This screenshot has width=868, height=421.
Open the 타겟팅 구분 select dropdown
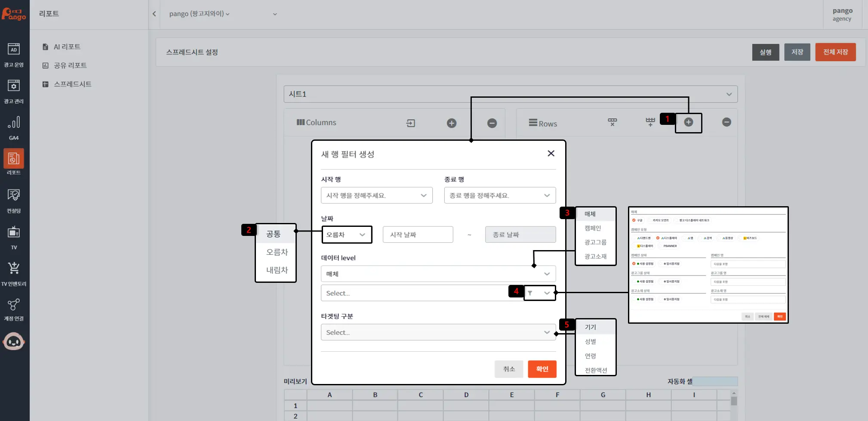[438, 332]
